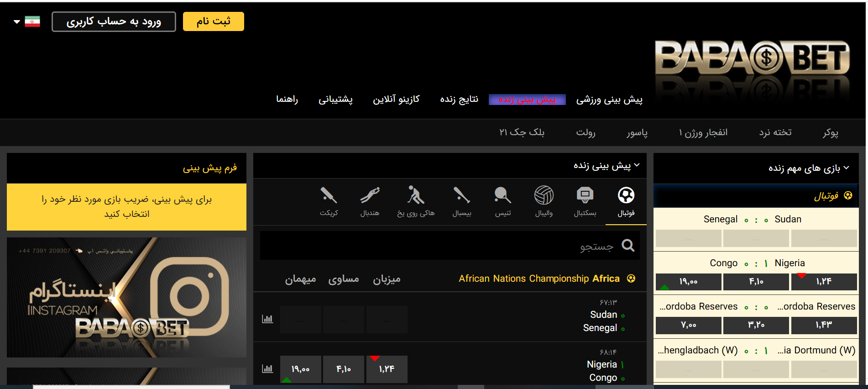Click the search magnifier icon
This screenshot has height=389, width=868.
coord(628,246)
